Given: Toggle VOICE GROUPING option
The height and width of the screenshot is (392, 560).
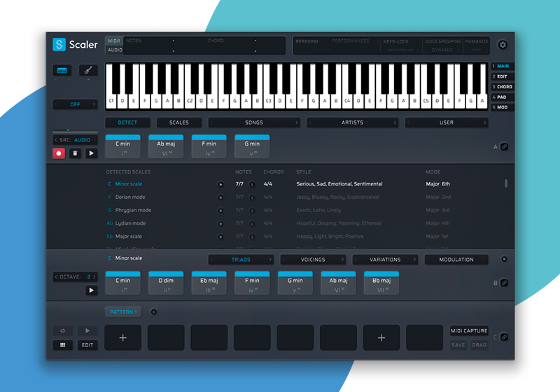Looking at the screenshot, I should click(443, 41).
